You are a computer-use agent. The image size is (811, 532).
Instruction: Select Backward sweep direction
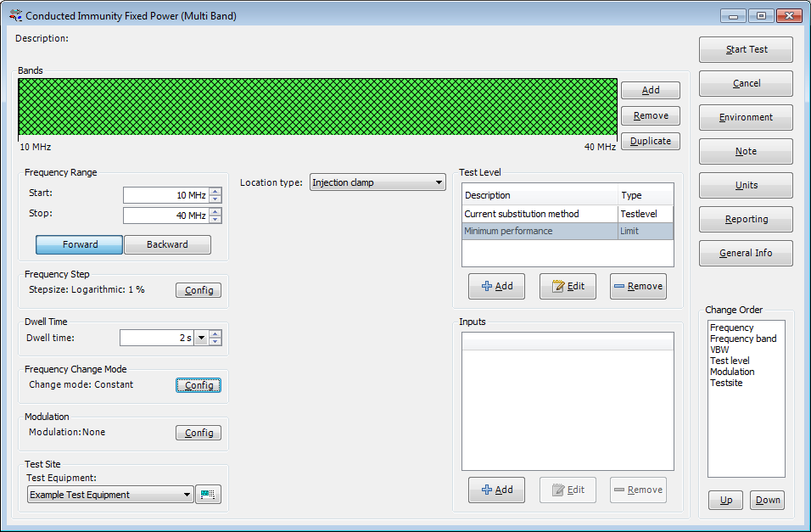point(167,244)
